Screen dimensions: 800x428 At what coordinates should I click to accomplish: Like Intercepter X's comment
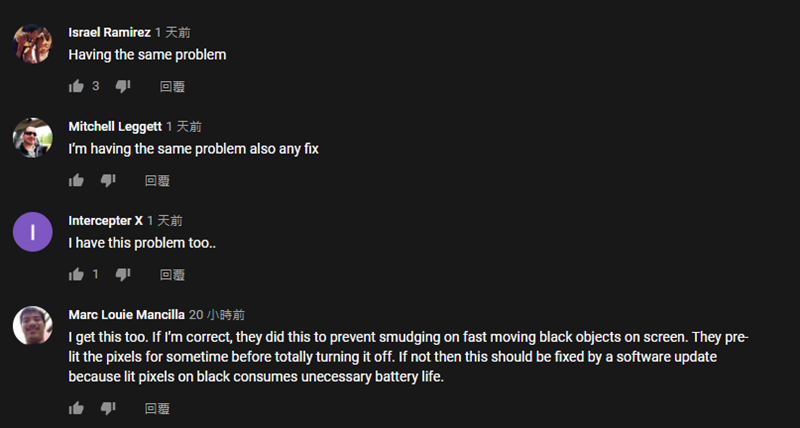tap(76, 275)
